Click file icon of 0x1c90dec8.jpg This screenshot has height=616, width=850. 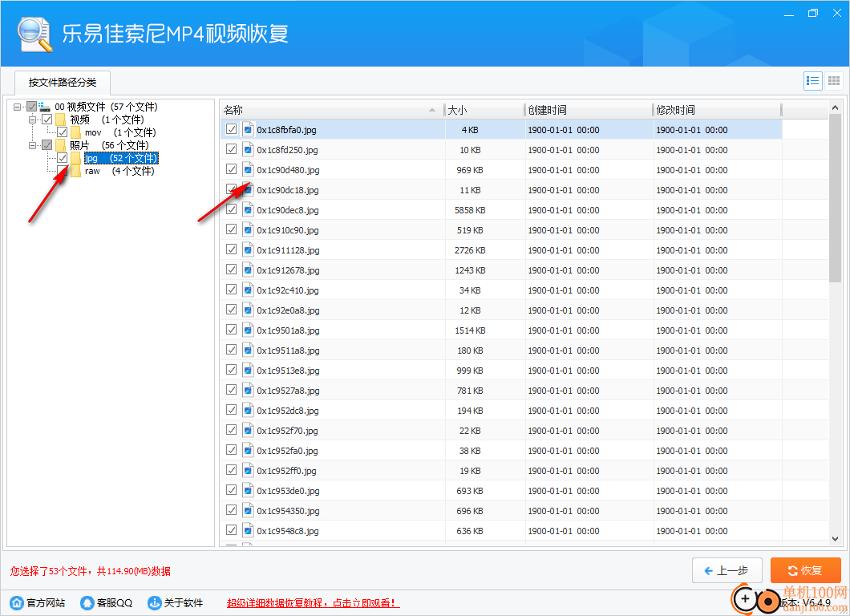coord(248,210)
